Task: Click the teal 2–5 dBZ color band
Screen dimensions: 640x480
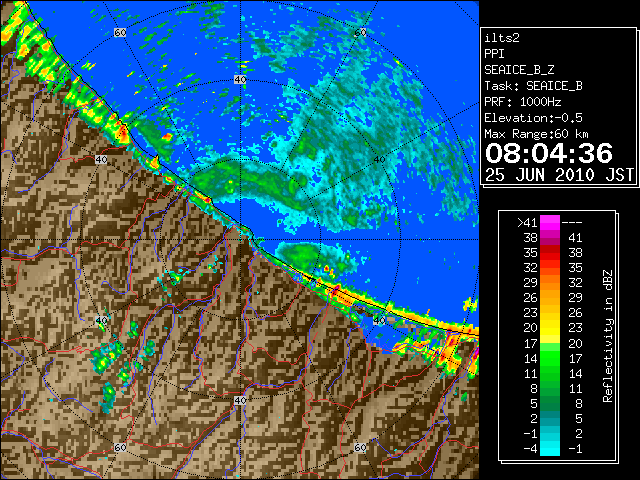Action: click(x=550, y=418)
